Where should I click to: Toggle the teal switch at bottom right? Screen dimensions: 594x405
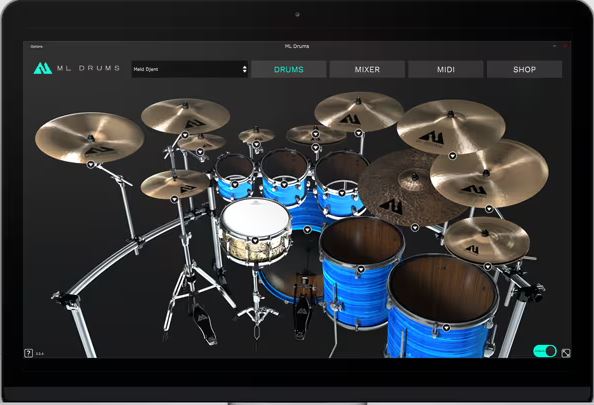tap(545, 351)
